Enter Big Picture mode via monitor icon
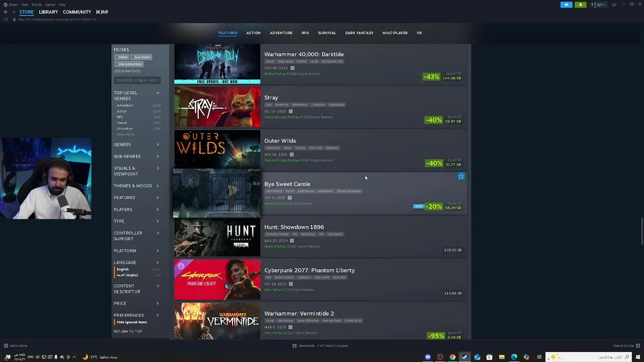The height and width of the screenshot is (362, 644). (614, 5)
